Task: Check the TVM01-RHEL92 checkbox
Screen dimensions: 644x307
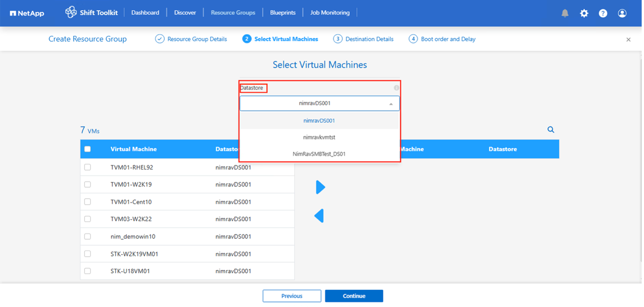Action: click(x=87, y=167)
